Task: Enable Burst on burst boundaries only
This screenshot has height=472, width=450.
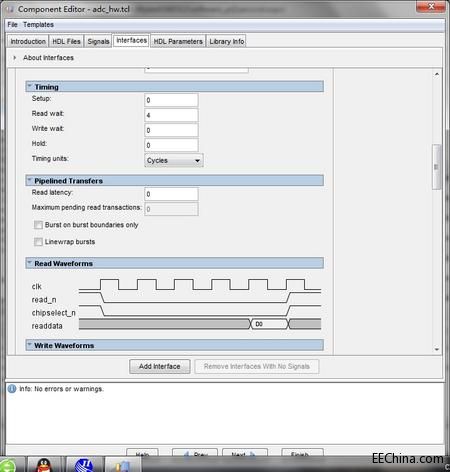Action: point(38,225)
